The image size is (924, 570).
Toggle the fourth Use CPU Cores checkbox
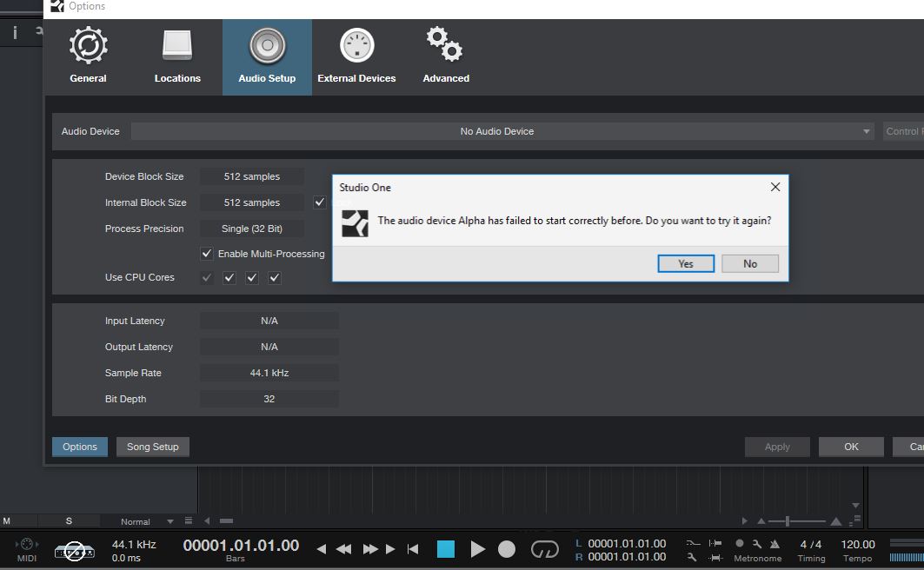coord(275,277)
